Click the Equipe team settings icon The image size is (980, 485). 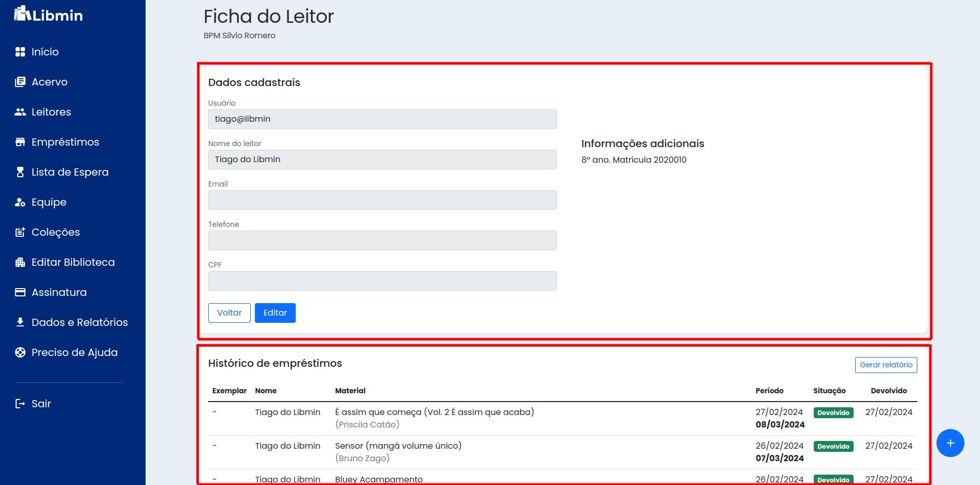[x=20, y=202]
